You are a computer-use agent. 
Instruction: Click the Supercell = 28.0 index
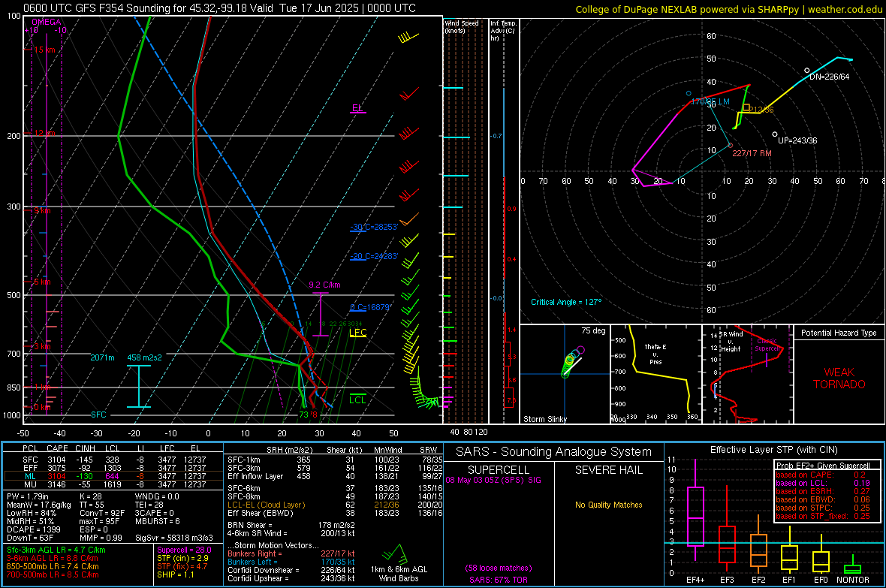tap(184, 550)
